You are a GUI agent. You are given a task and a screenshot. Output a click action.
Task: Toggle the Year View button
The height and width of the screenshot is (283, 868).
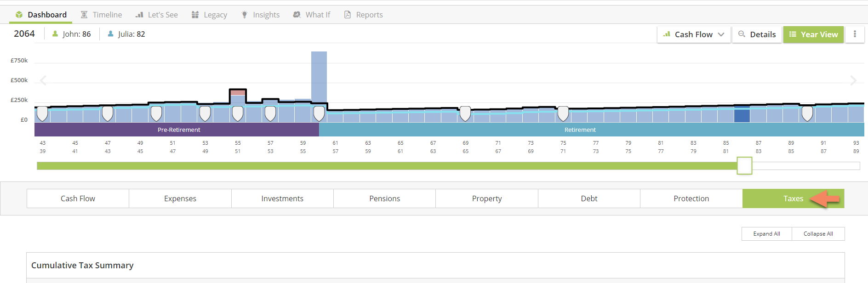pos(813,34)
